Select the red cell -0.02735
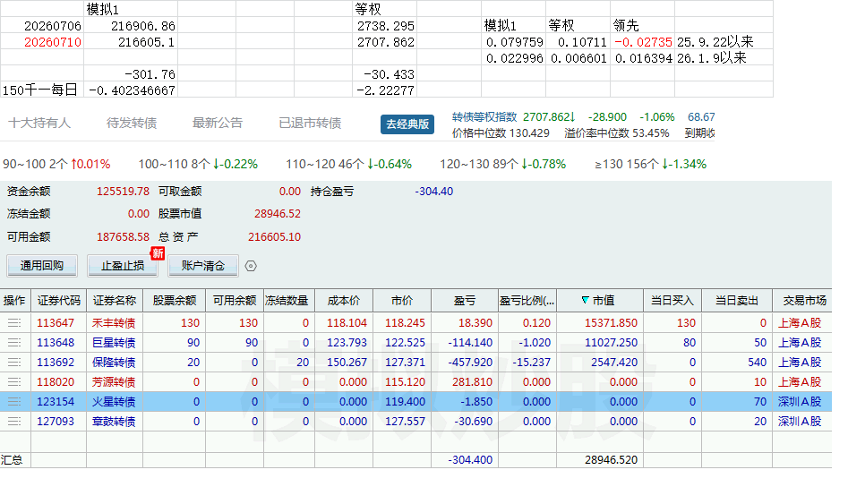 (x=642, y=42)
